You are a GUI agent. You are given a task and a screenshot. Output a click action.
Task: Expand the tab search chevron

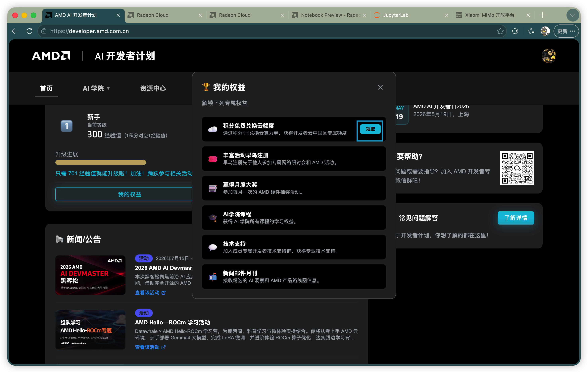[x=573, y=15]
